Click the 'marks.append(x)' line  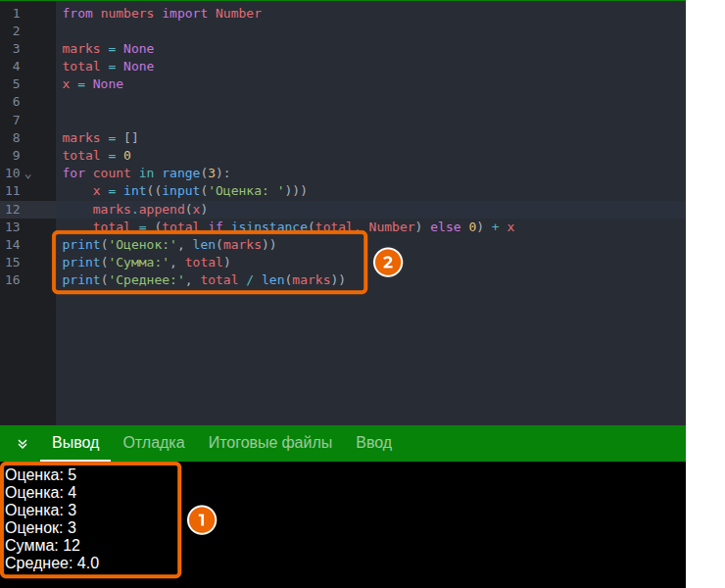150,209
